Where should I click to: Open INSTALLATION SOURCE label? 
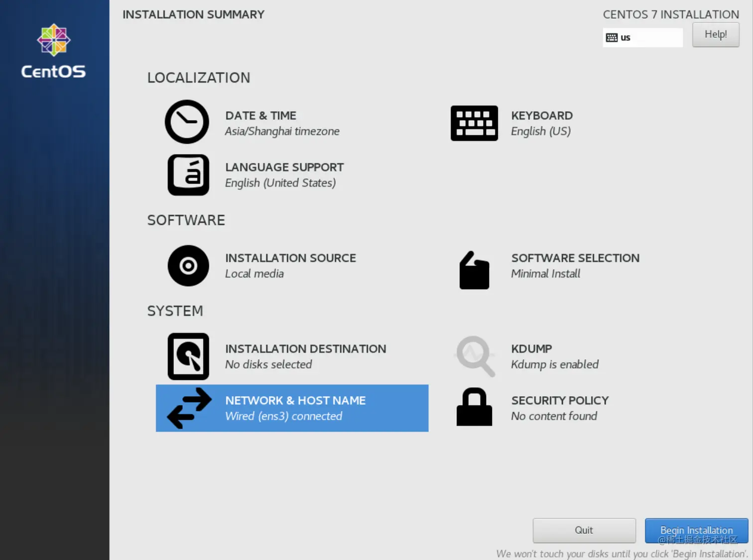(290, 258)
